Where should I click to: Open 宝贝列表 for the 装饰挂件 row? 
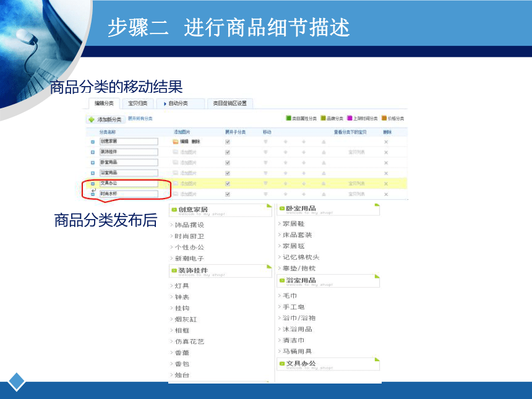point(356,152)
